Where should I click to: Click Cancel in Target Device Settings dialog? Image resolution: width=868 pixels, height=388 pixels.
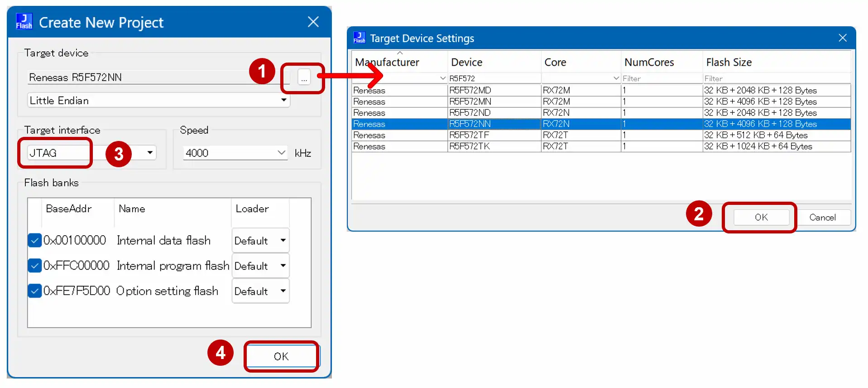point(823,217)
